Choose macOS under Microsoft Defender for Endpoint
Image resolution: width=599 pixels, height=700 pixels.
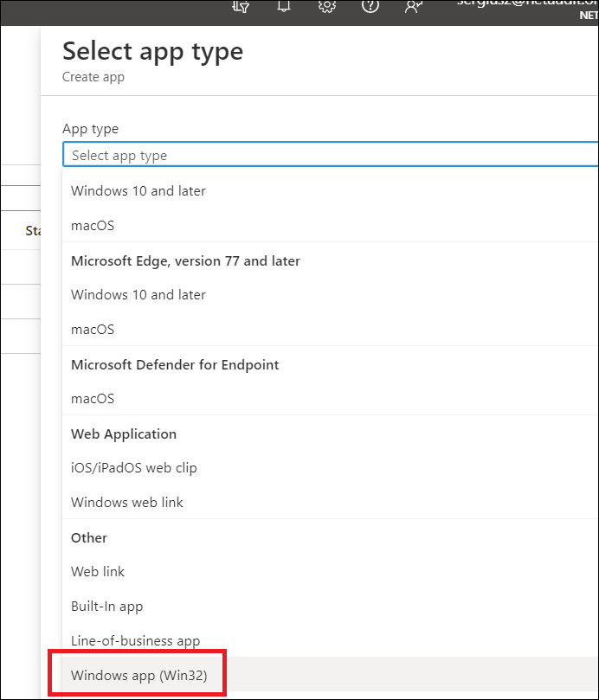[93, 398]
